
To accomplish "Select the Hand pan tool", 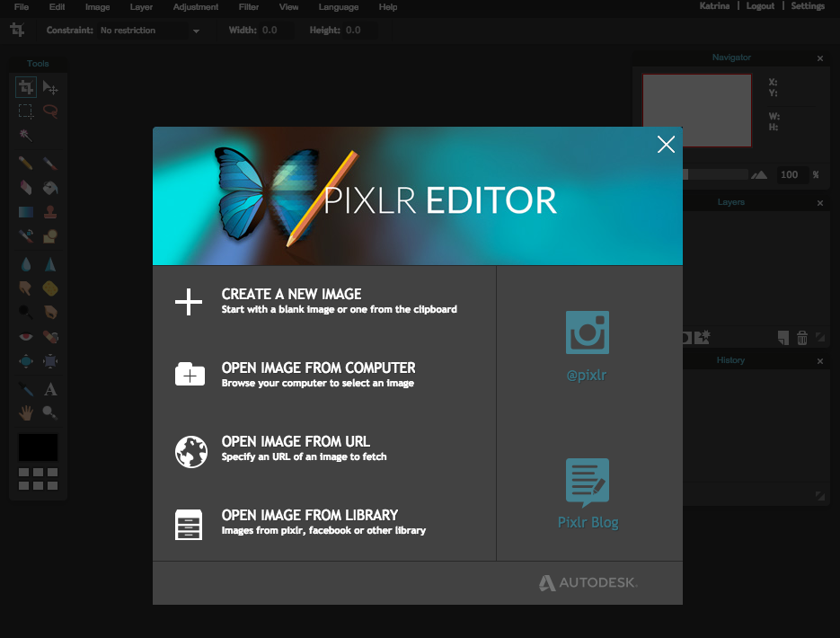I will [x=26, y=412].
